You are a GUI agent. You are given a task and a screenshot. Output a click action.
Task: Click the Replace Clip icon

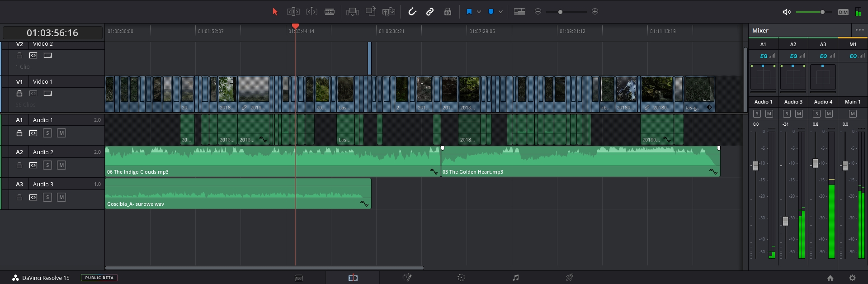[x=389, y=12]
